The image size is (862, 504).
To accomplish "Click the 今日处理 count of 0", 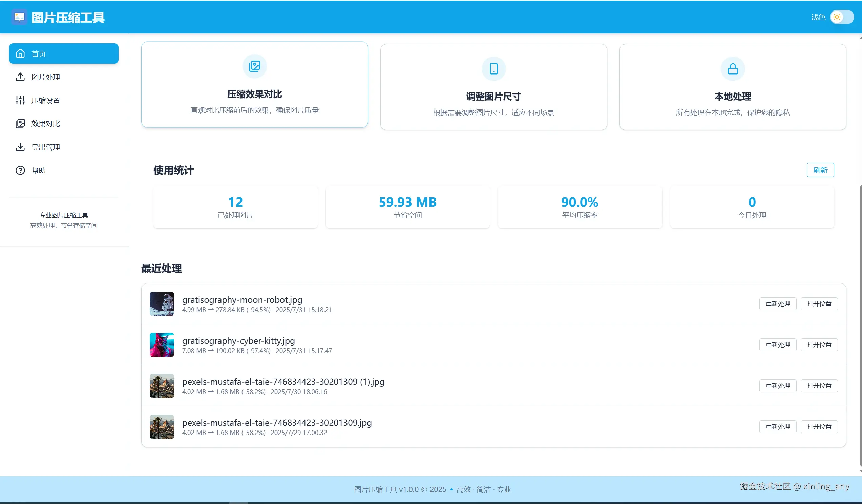I will [x=752, y=202].
